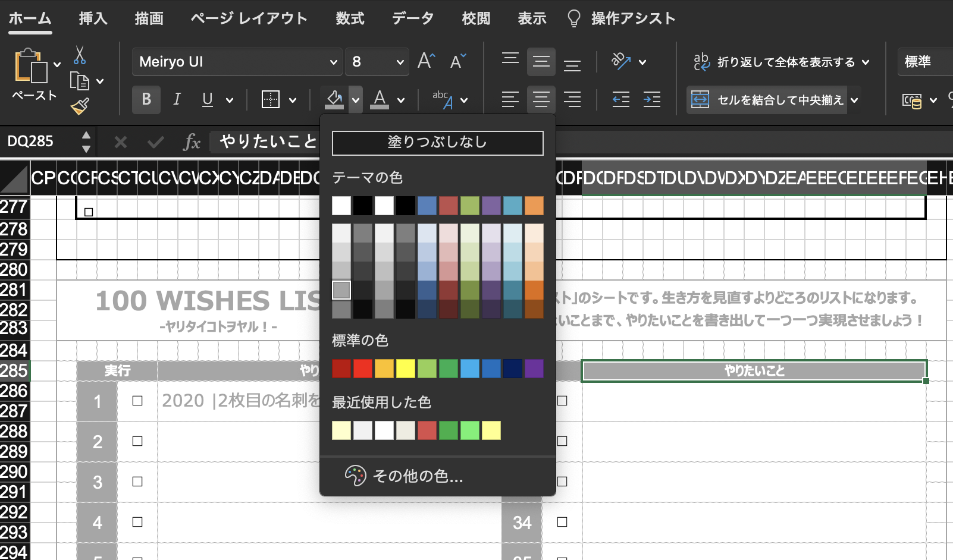
Task: Click the scissors cut icon
Action: click(x=80, y=56)
